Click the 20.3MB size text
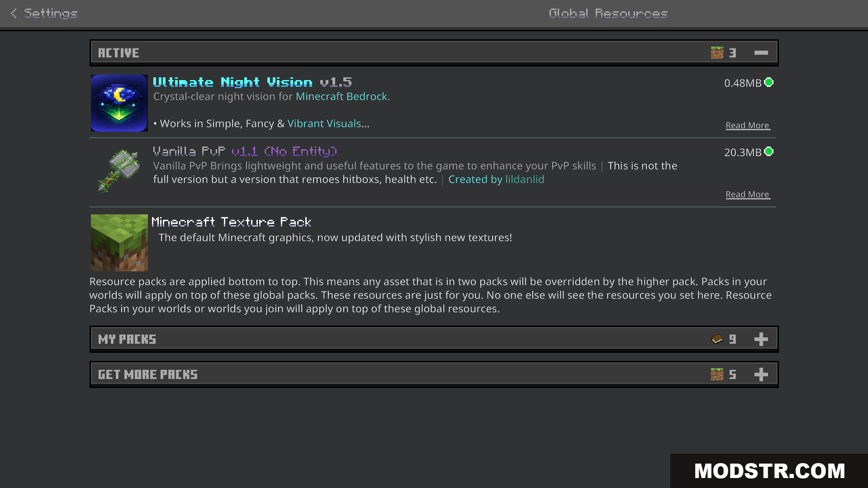Screen dimensions: 868x488 pos(743,152)
